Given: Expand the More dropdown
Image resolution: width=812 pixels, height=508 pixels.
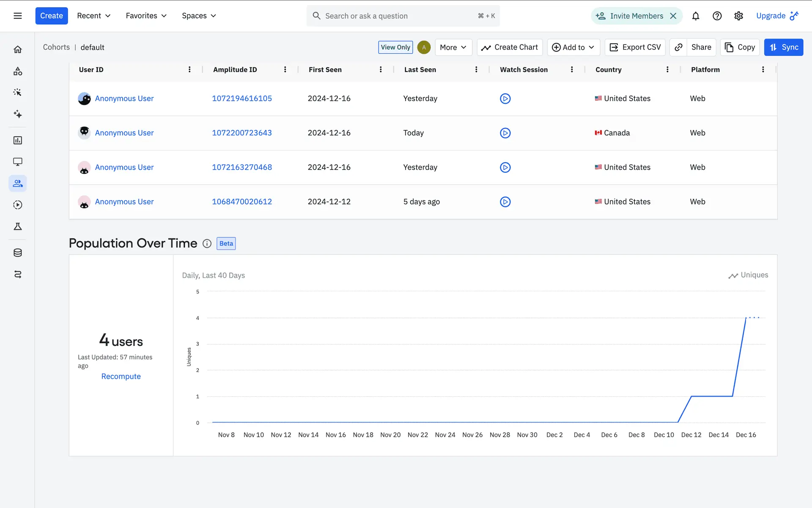Looking at the screenshot, I should point(453,47).
